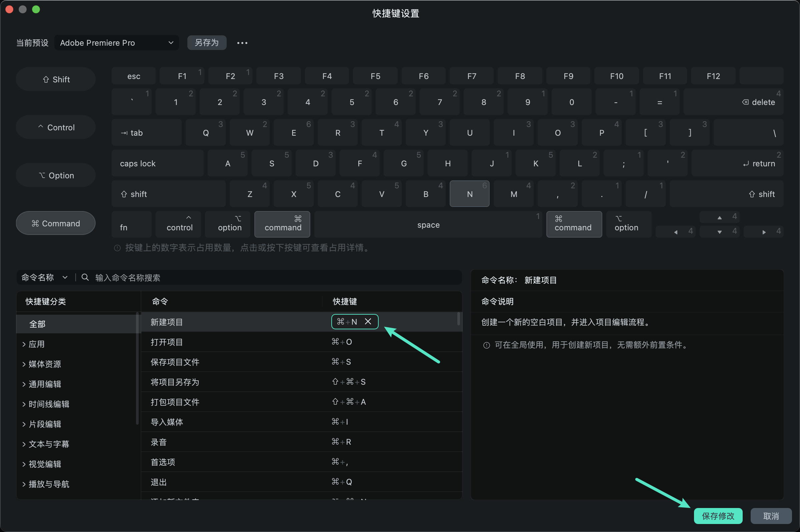Image resolution: width=800 pixels, height=532 pixels.
Task: Click the right arrow key
Action: (x=763, y=232)
